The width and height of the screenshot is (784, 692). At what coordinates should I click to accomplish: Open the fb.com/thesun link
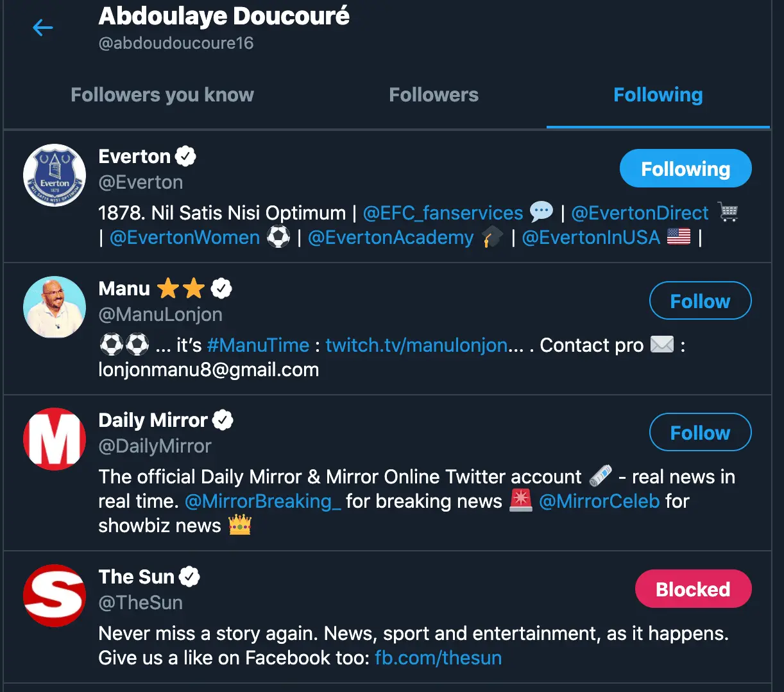(438, 658)
